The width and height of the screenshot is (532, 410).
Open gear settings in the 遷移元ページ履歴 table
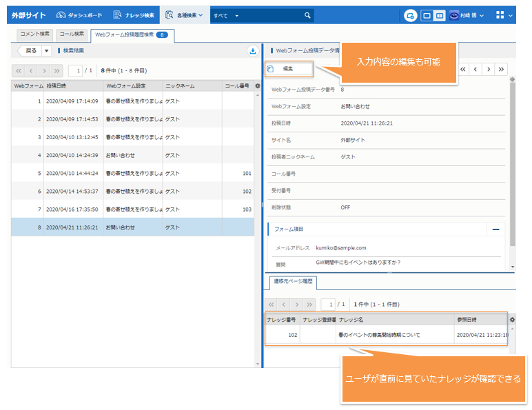511,320
